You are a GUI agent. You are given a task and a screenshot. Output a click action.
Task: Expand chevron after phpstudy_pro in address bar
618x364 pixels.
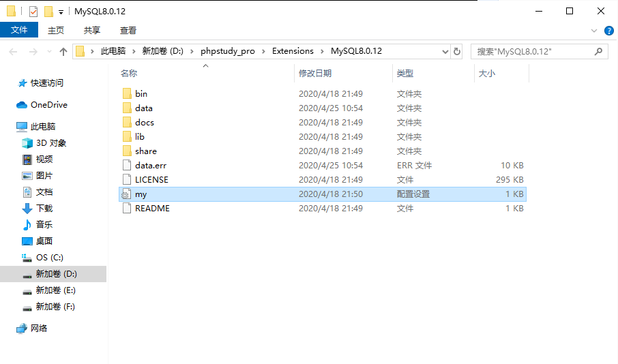tap(263, 51)
